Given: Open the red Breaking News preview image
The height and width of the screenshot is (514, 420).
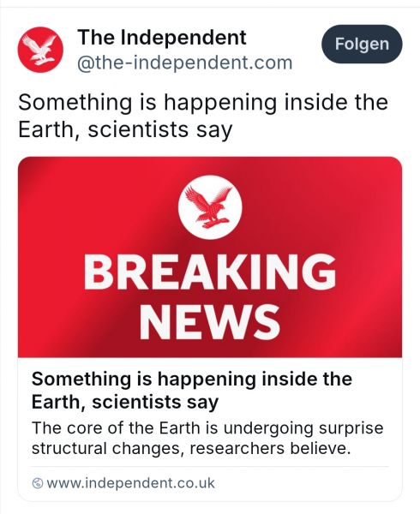Looking at the screenshot, I should 210,257.
